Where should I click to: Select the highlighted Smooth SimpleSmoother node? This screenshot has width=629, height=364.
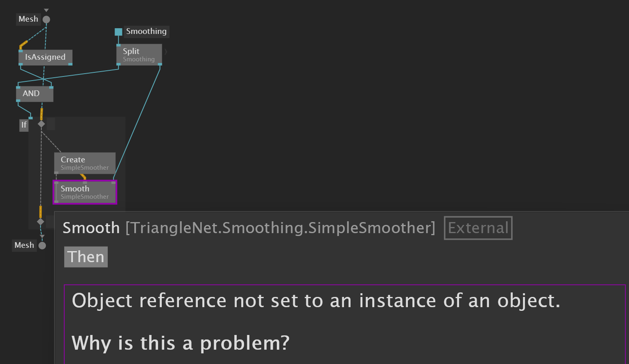(x=85, y=192)
